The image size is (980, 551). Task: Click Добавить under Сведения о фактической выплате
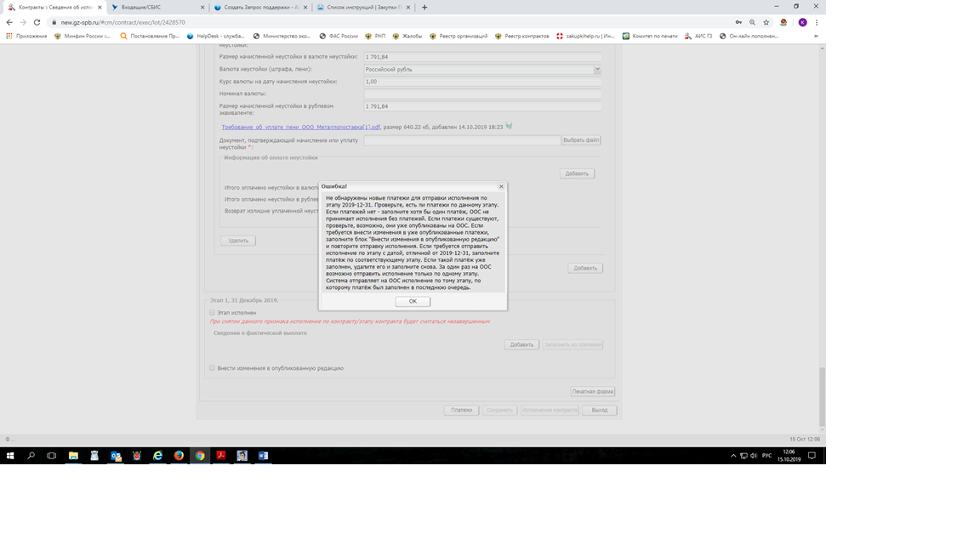[x=521, y=345]
